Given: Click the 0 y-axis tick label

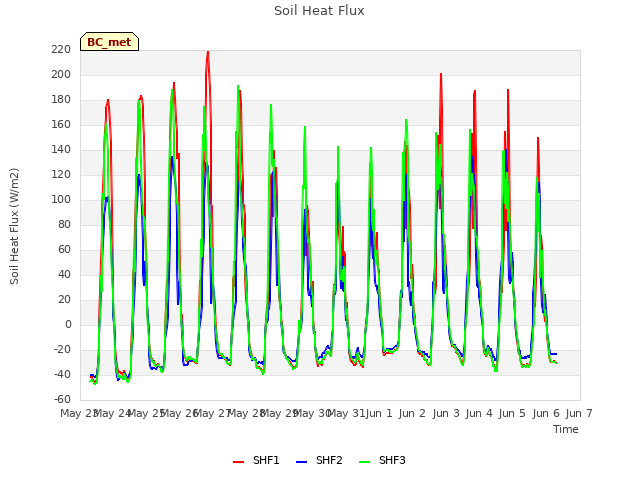Looking at the screenshot, I should (x=68, y=324).
